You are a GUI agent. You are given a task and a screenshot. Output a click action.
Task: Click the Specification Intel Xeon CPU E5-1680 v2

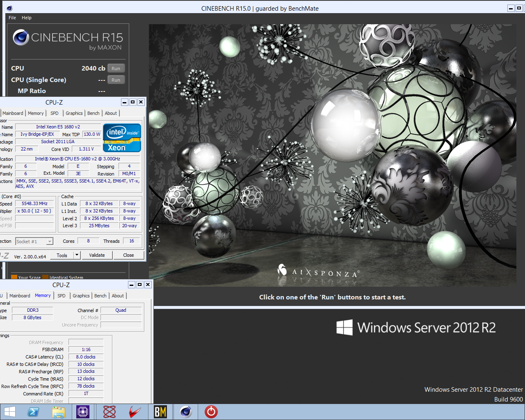pos(78,159)
